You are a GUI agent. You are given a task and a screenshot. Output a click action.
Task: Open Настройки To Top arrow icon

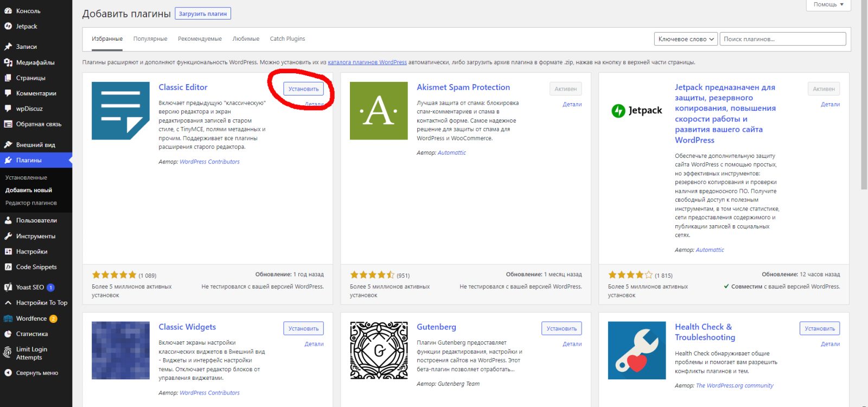pos(8,303)
